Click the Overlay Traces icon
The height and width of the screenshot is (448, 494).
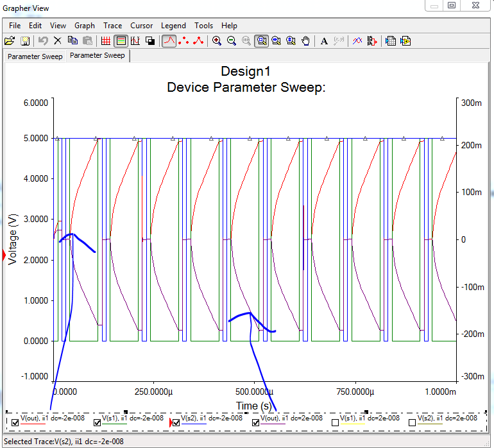pyautogui.click(x=357, y=41)
